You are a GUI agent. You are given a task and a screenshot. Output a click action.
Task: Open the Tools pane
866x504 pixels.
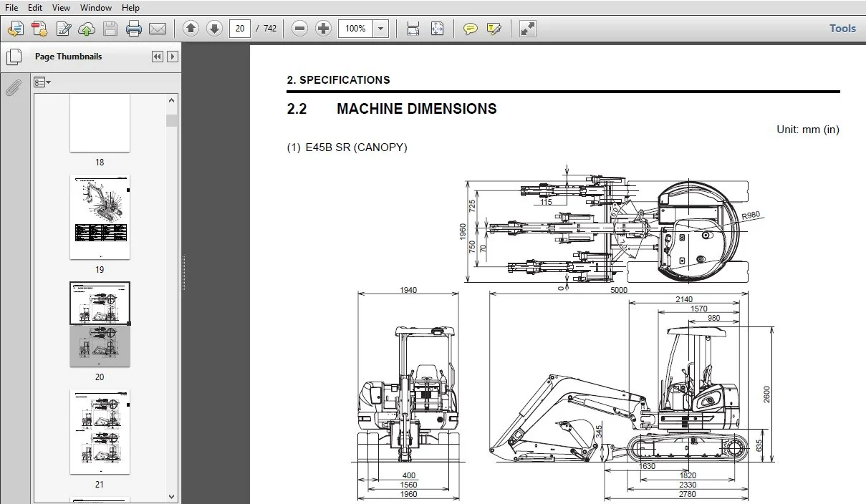click(x=842, y=29)
